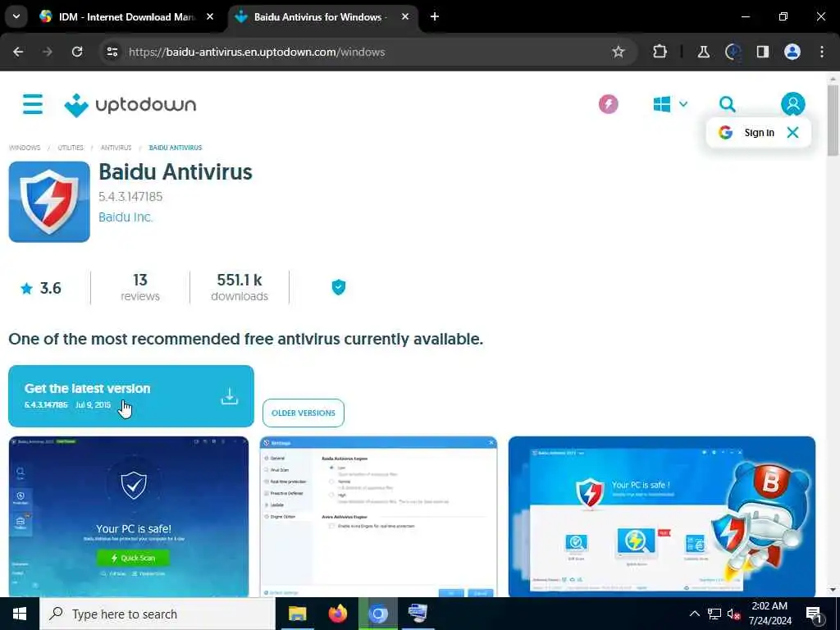840x630 pixels.
Task: Close the Baidu Antivirus tab
Action: pyautogui.click(x=405, y=16)
